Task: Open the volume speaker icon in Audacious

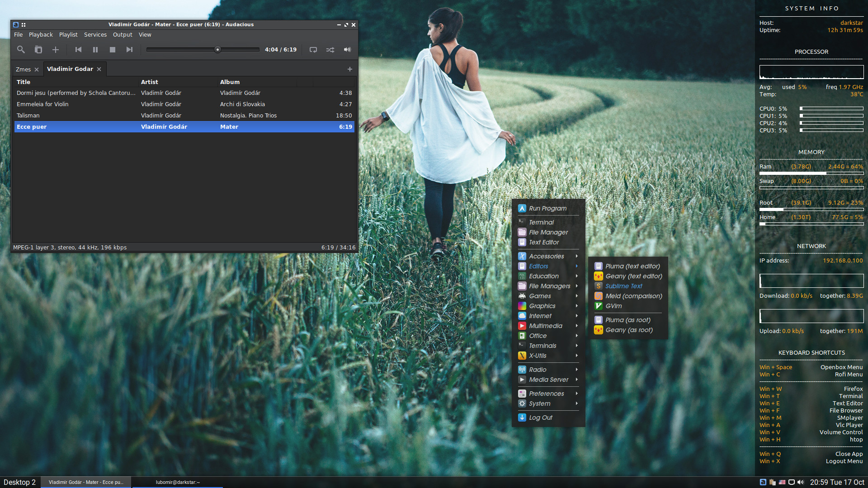Action: 347,50
